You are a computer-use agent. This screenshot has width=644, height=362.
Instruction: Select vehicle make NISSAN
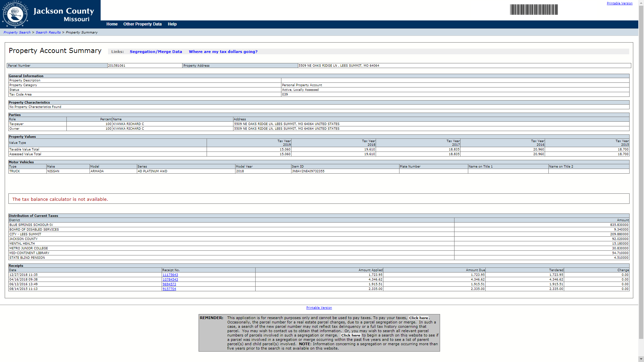(x=53, y=171)
